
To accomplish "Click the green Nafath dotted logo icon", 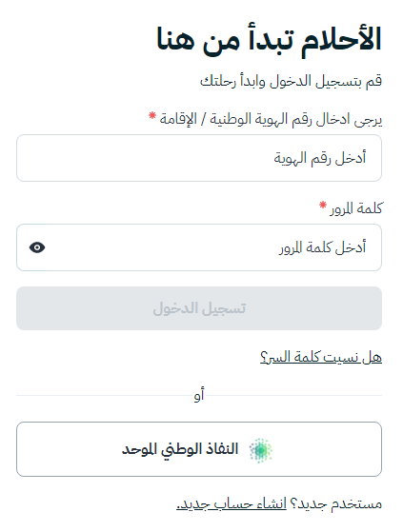I will tap(261, 450).
